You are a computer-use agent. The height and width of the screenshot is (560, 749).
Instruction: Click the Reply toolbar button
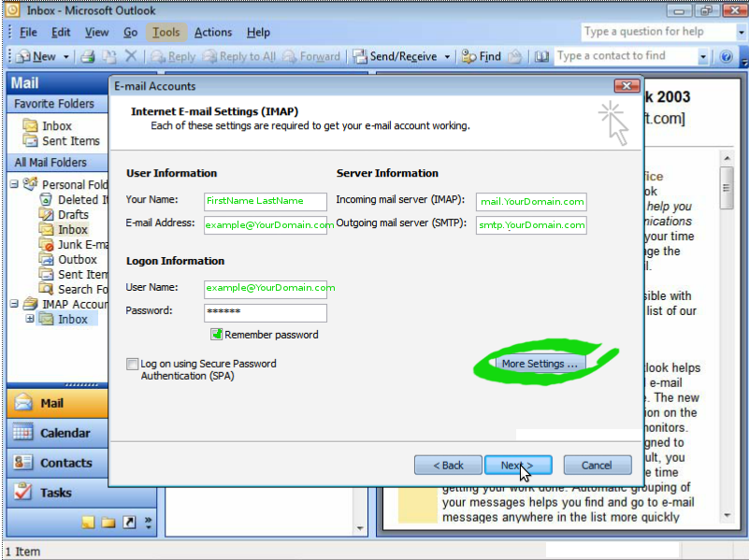tap(173, 56)
